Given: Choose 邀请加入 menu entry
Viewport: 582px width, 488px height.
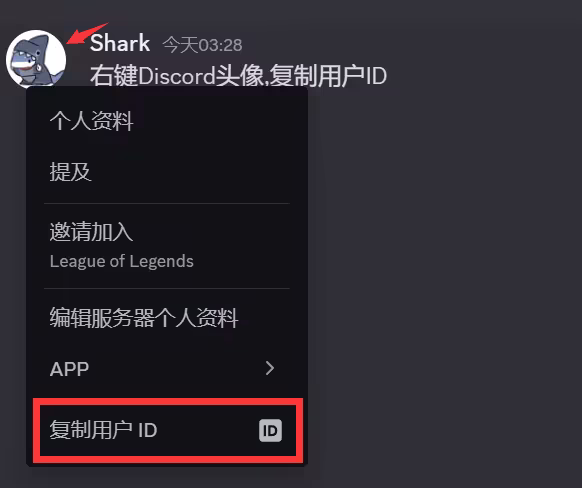Looking at the screenshot, I should point(91,232).
